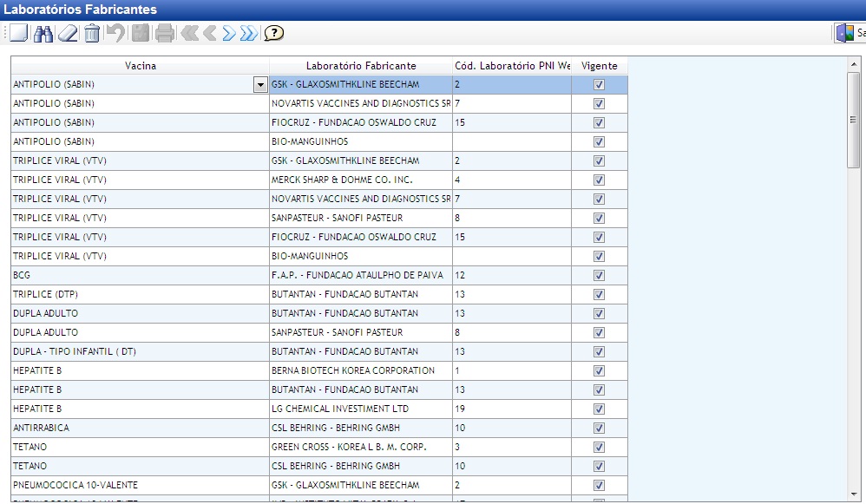Uncheck Vigente for MERCK SHARP & DOHME row
Viewport: 866px width, 504px height.
(x=599, y=180)
